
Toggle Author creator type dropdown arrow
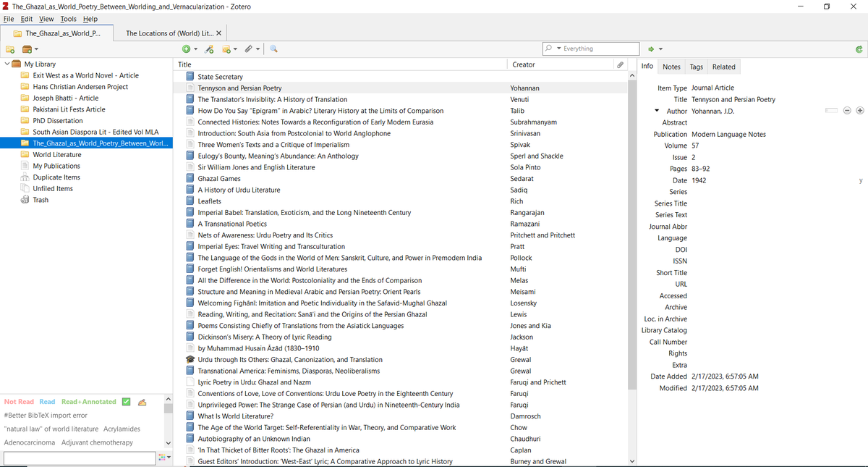(x=657, y=111)
